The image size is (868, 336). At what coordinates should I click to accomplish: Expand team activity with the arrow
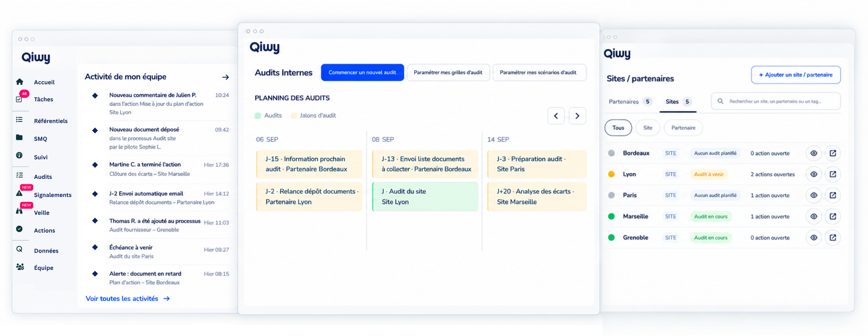tap(225, 77)
